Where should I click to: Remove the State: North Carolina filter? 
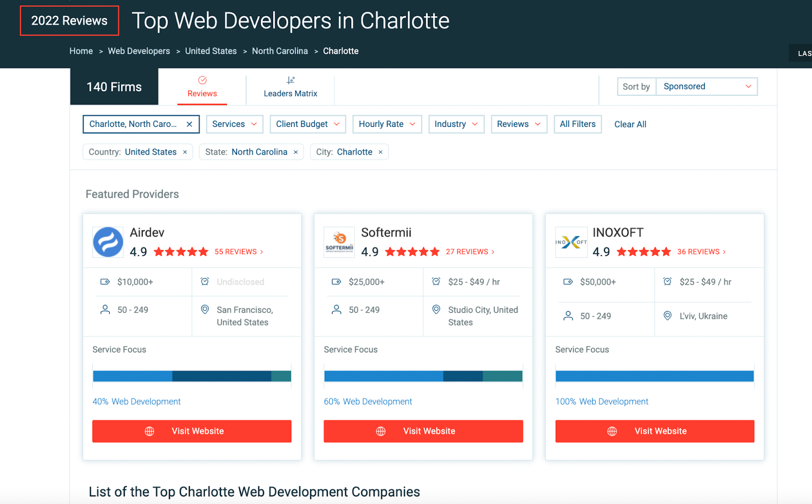(x=295, y=152)
